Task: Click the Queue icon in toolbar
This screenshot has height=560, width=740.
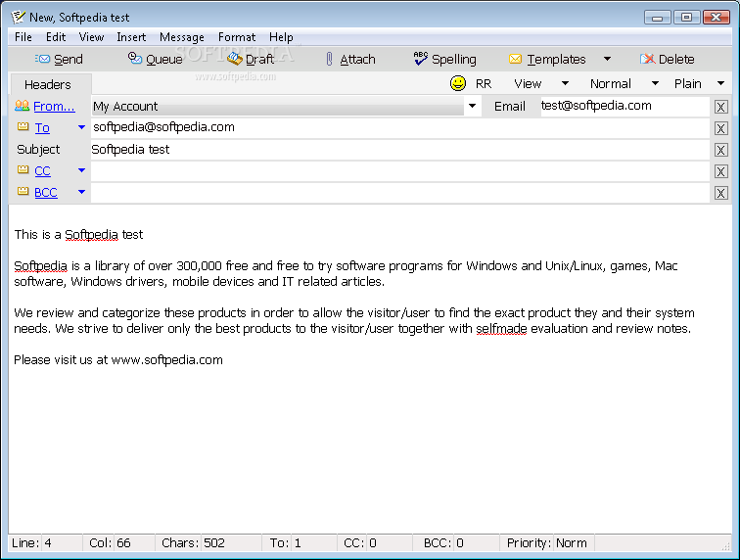Action: click(135, 58)
